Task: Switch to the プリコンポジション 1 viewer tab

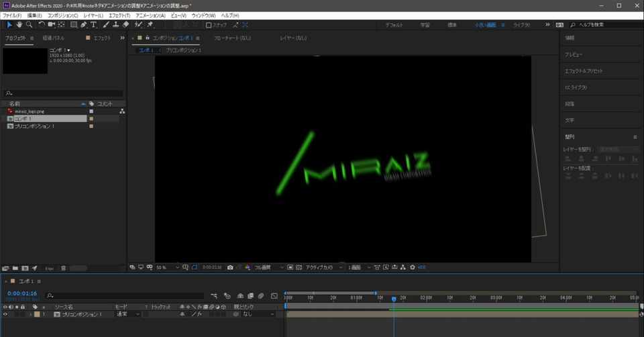Action: [184, 50]
